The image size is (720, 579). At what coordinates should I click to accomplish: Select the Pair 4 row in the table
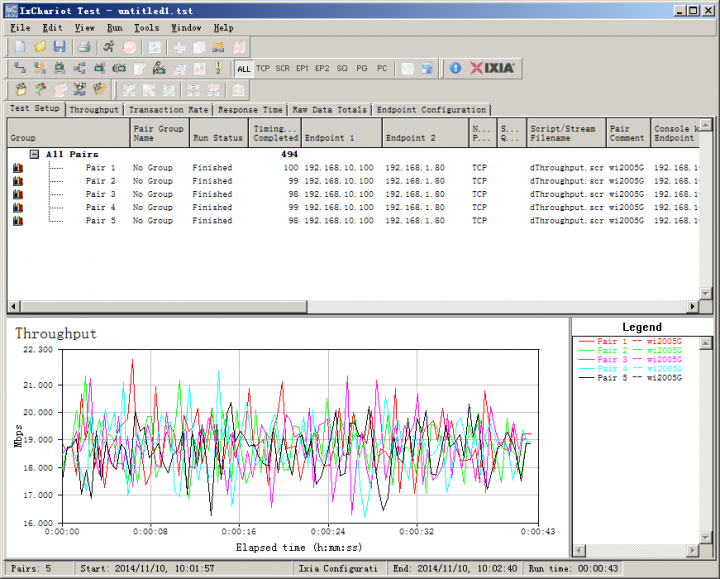[x=354, y=208]
